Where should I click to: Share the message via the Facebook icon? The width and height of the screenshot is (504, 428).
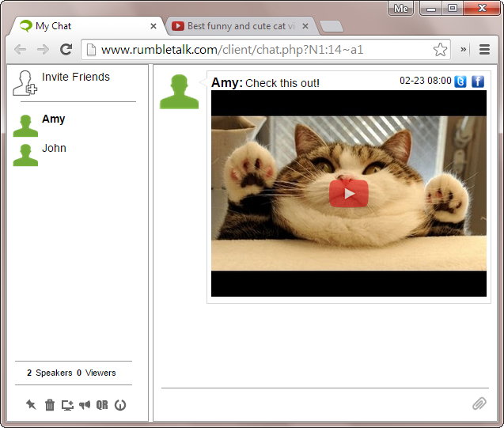(x=478, y=81)
